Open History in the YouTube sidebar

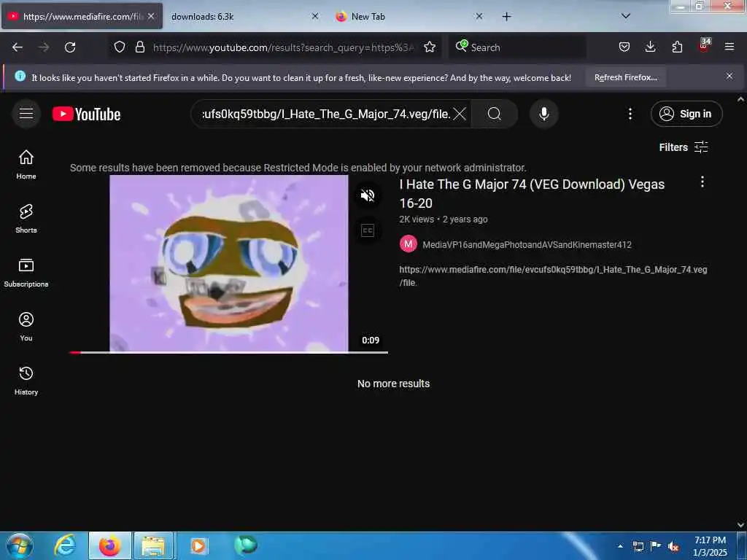[x=26, y=381]
